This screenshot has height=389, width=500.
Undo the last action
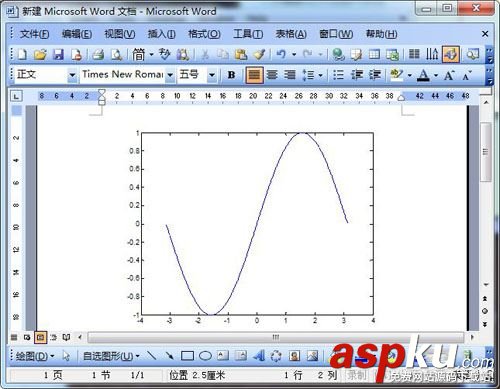tap(281, 54)
